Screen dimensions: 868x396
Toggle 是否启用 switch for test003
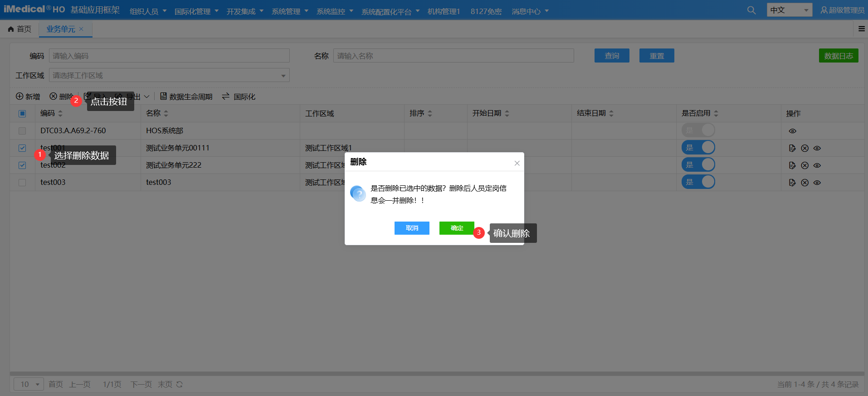click(x=698, y=182)
